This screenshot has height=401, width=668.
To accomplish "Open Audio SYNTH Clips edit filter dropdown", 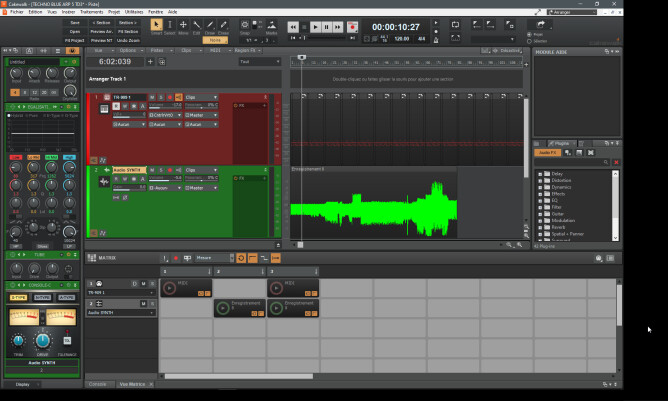I will click(x=201, y=170).
